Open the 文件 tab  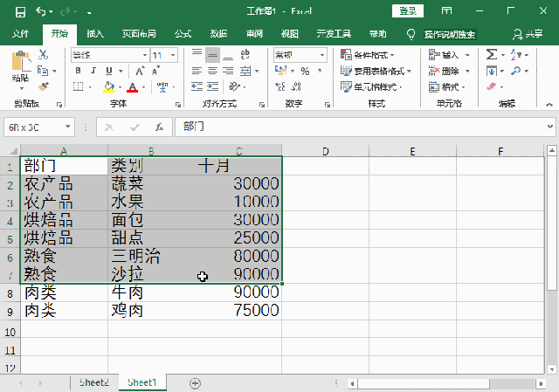pos(20,34)
